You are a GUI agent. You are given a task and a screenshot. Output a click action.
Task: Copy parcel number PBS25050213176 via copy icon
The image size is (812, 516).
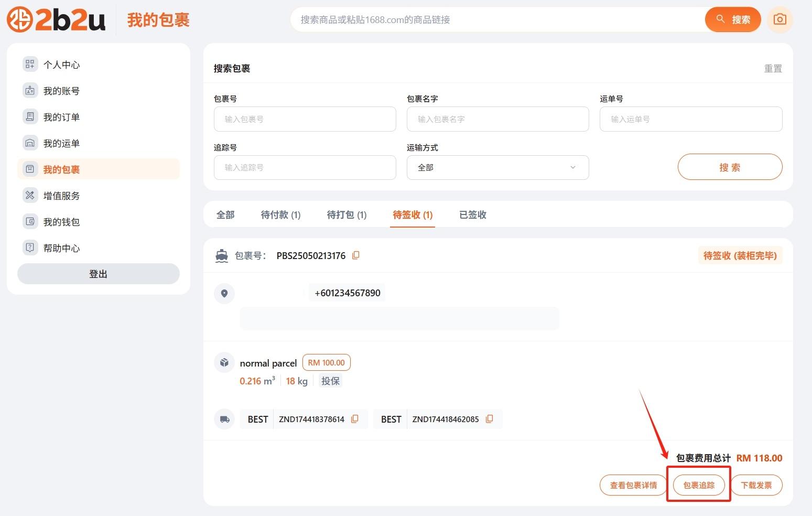click(356, 255)
